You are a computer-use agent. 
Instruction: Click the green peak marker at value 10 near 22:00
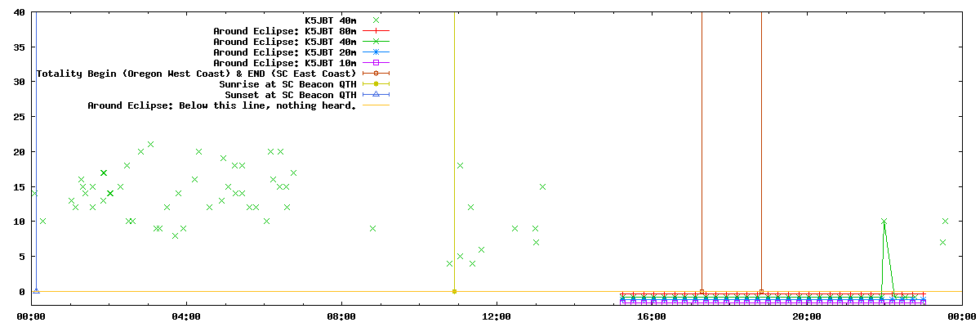pos(884,222)
